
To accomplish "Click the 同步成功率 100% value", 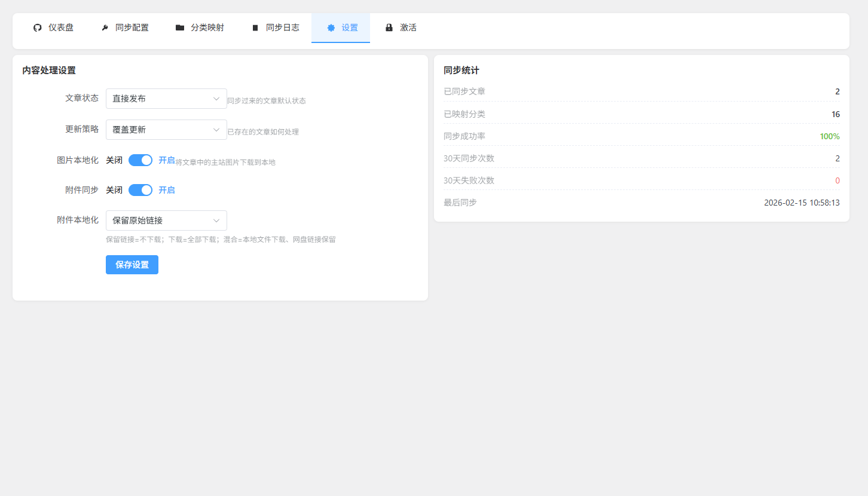I will [x=830, y=136].
